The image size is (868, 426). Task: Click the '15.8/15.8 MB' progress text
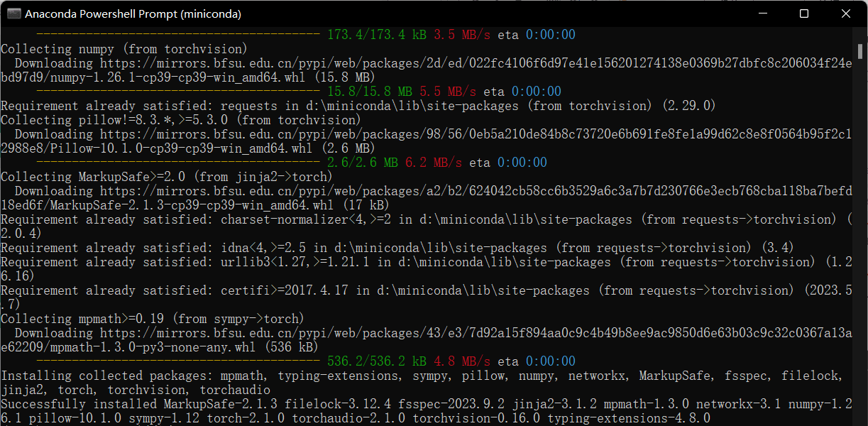click(x=370, y=92)
